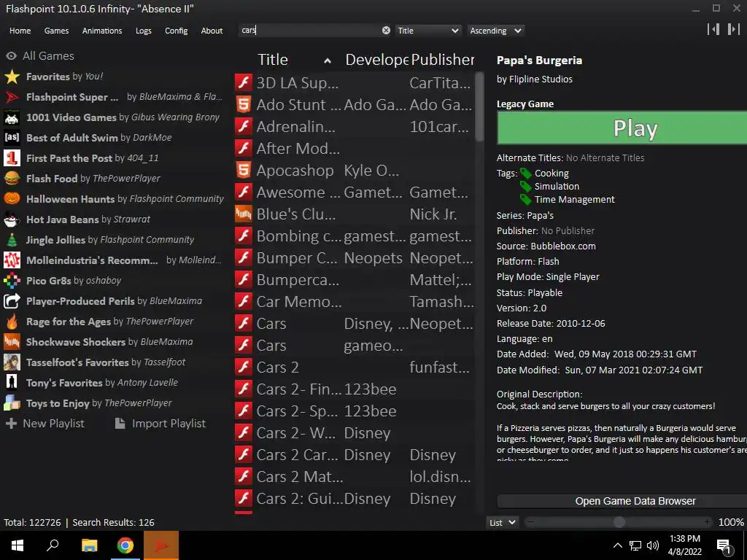
Task: Adjust the thumbnail zoom slider handle
Action: (619, 522)
